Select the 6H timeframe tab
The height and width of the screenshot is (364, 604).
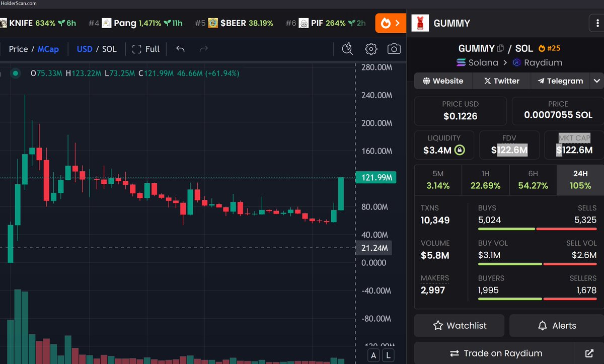[533, 180]
